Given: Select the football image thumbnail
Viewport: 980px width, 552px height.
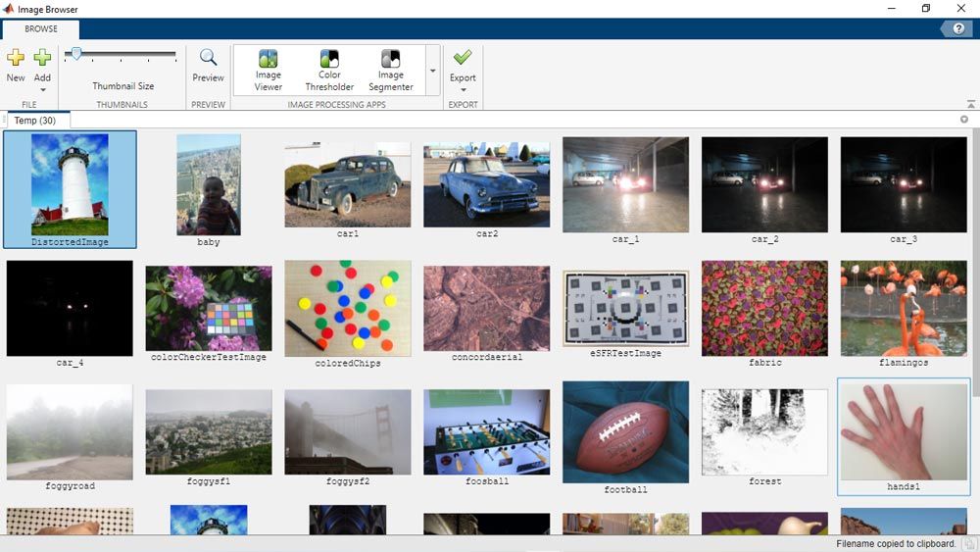Looking at the screenshot, I should 625,432.
